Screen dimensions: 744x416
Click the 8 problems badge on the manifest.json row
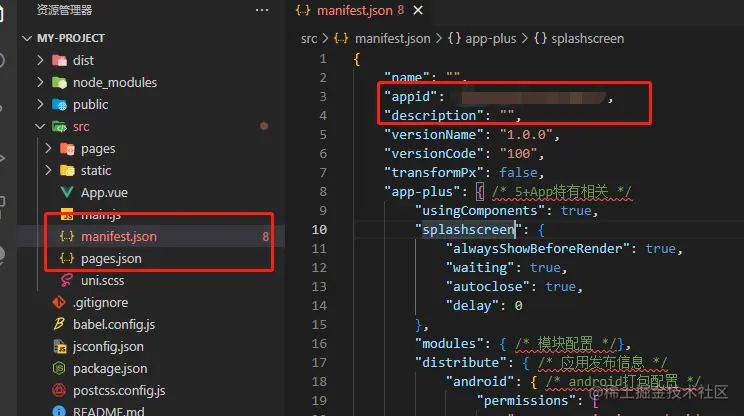(266, 236)
